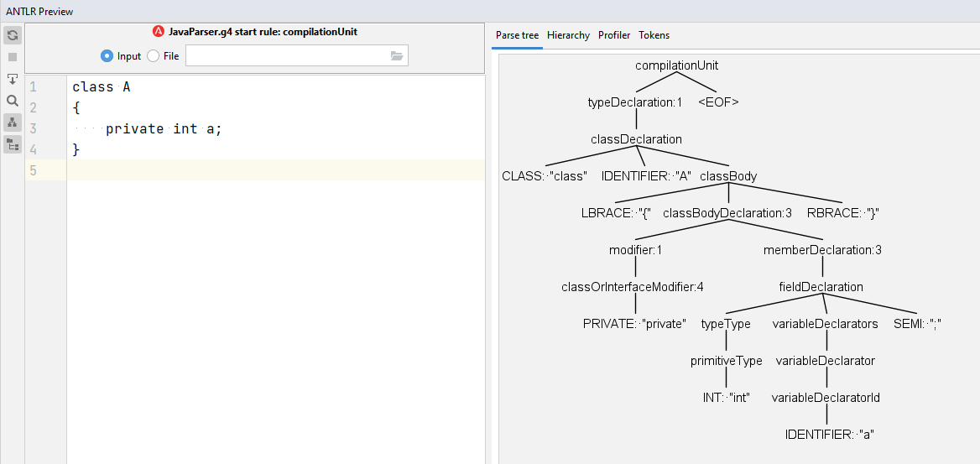Click the magnifier search icon in sidebar
980x464 pixels.
tap(13, 101)
